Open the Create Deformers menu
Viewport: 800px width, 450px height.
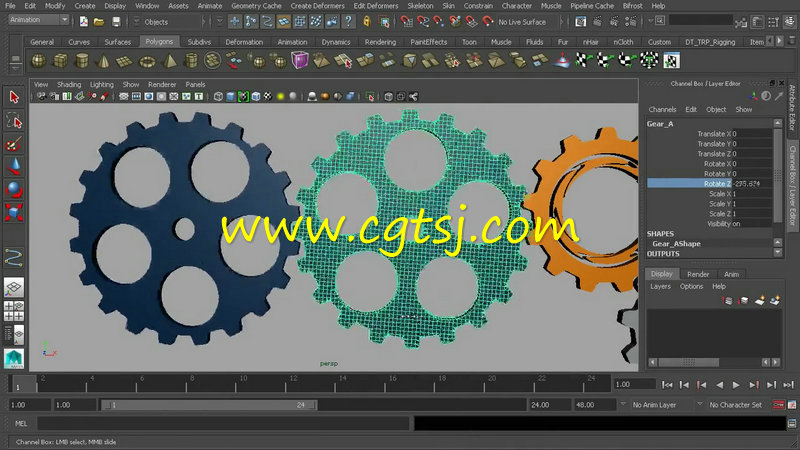(317, 6)
